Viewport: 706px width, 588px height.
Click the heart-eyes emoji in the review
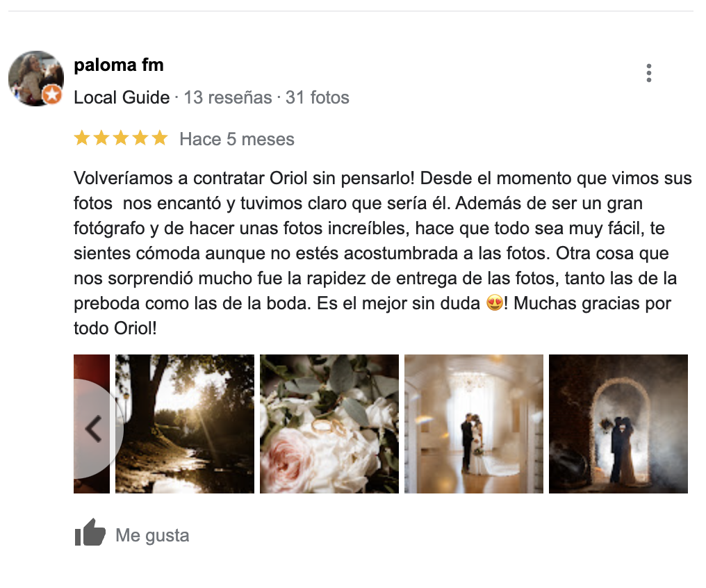point(494,303)
